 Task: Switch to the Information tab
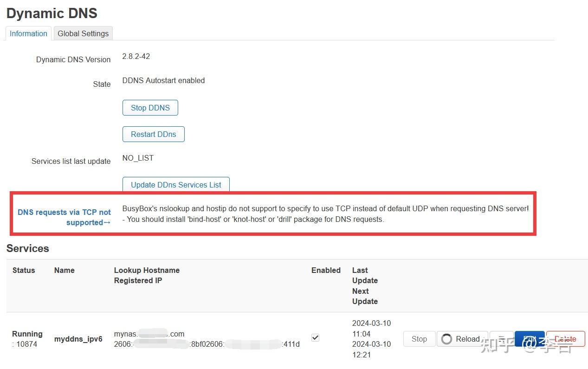[x=28, y=33]
